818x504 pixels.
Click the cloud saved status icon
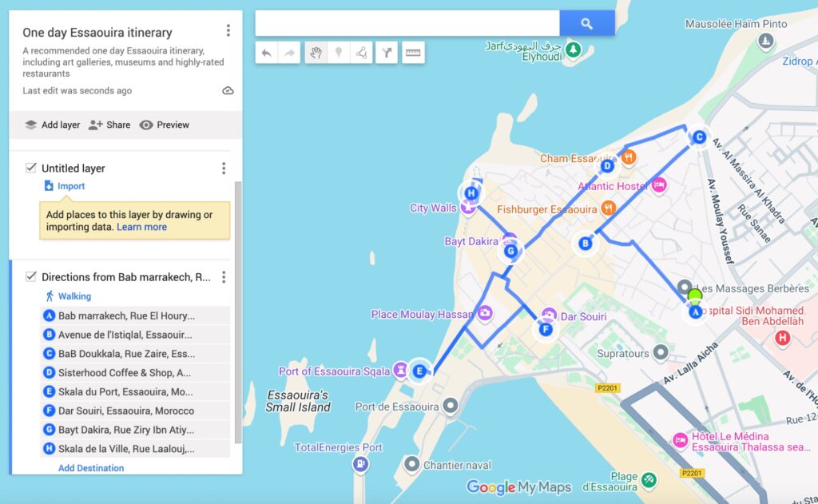228,91
